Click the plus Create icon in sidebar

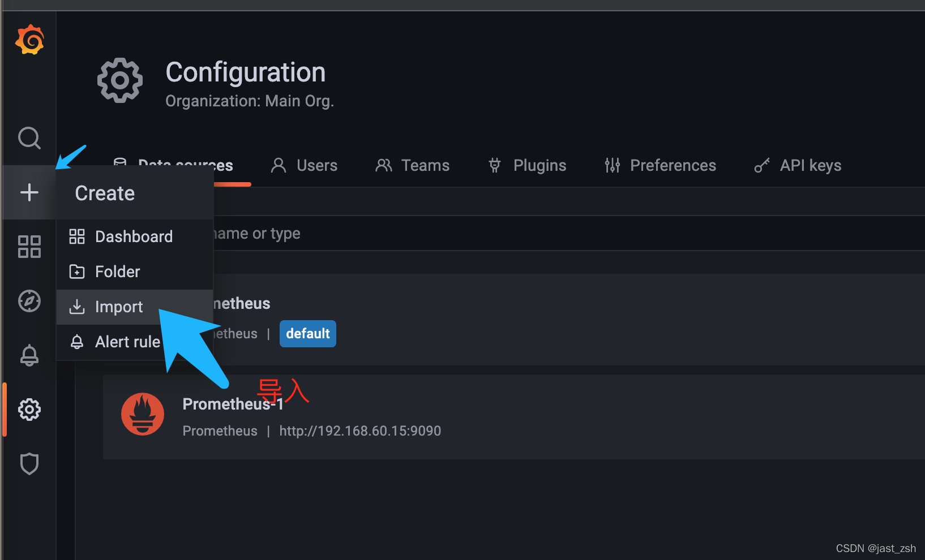coord(29,192)
